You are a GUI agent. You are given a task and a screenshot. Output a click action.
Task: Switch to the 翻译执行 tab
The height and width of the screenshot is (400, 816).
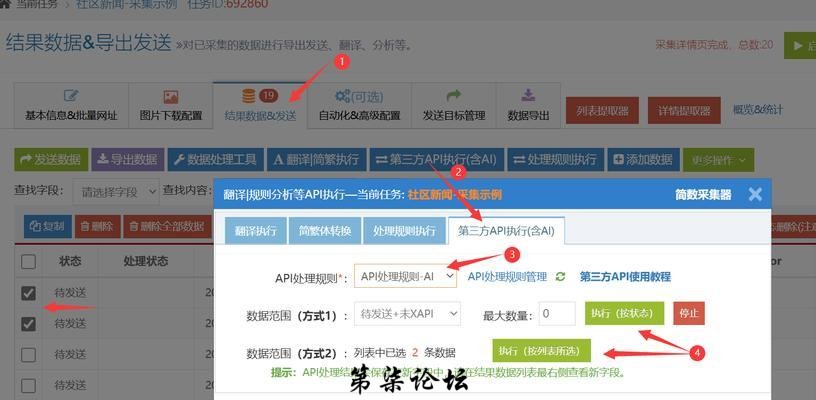(256, 231)
